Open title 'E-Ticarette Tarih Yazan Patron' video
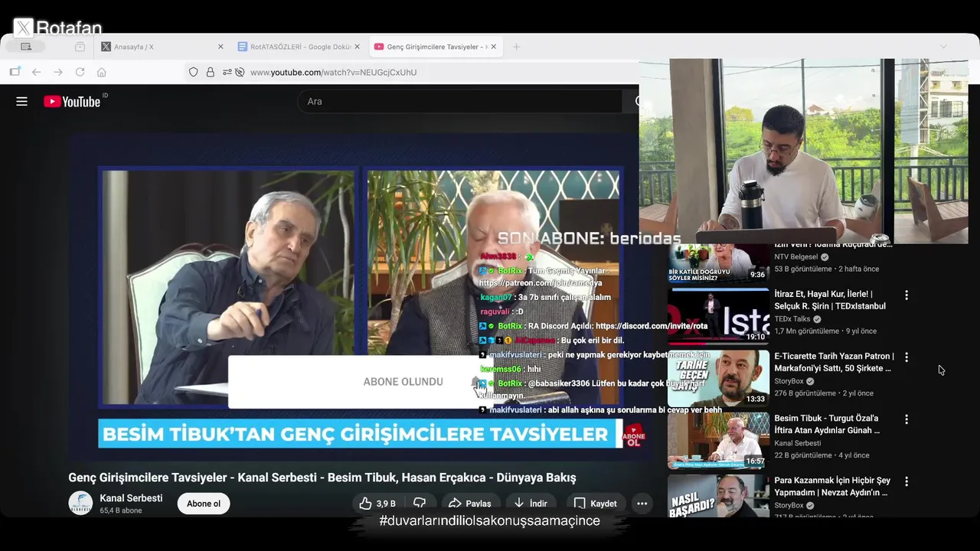980x551 pixels. 834,362
